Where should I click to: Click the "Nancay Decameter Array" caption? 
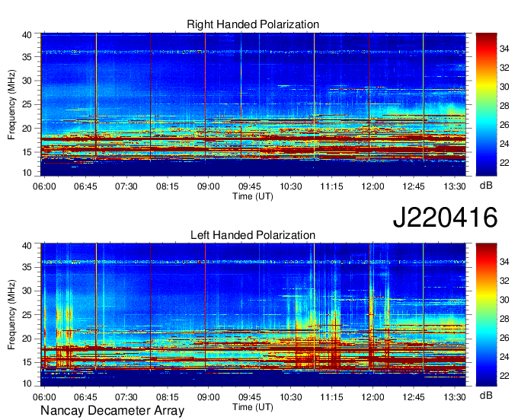tap(112, 410)
